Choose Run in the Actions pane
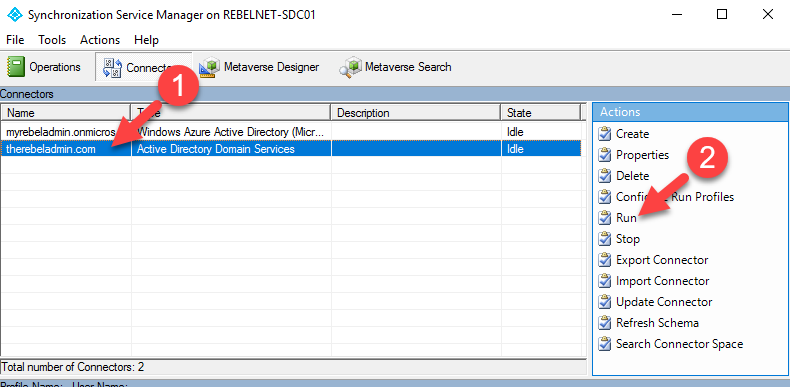Image resolution: width=790 pixels, height=387 pixels. (626, 218)
